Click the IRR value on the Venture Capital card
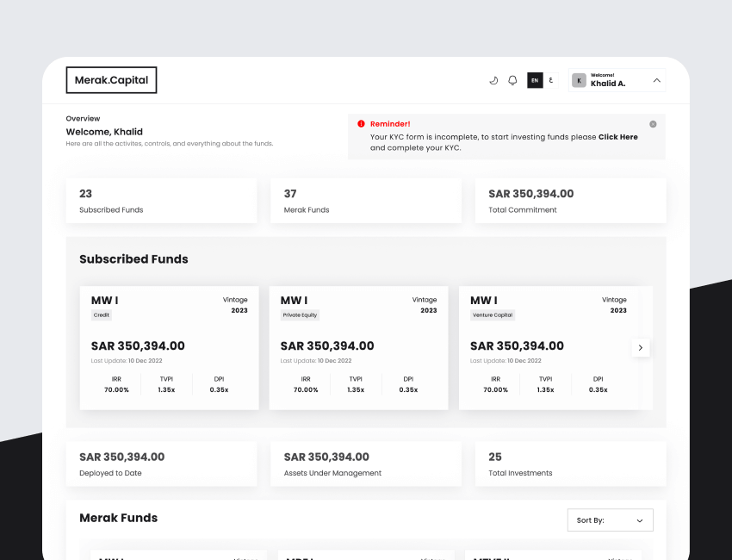 tap(495, 389)
